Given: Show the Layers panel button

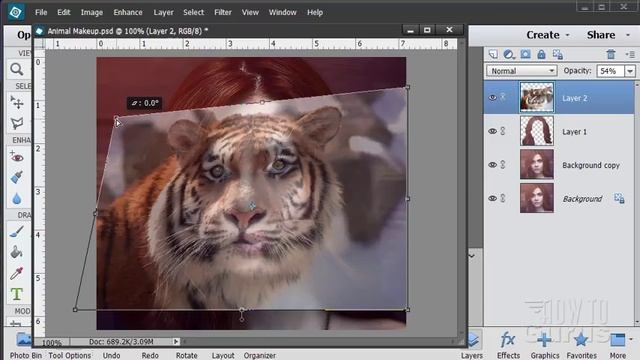Looking at the screenshot, I should click(x=472, y=345).
